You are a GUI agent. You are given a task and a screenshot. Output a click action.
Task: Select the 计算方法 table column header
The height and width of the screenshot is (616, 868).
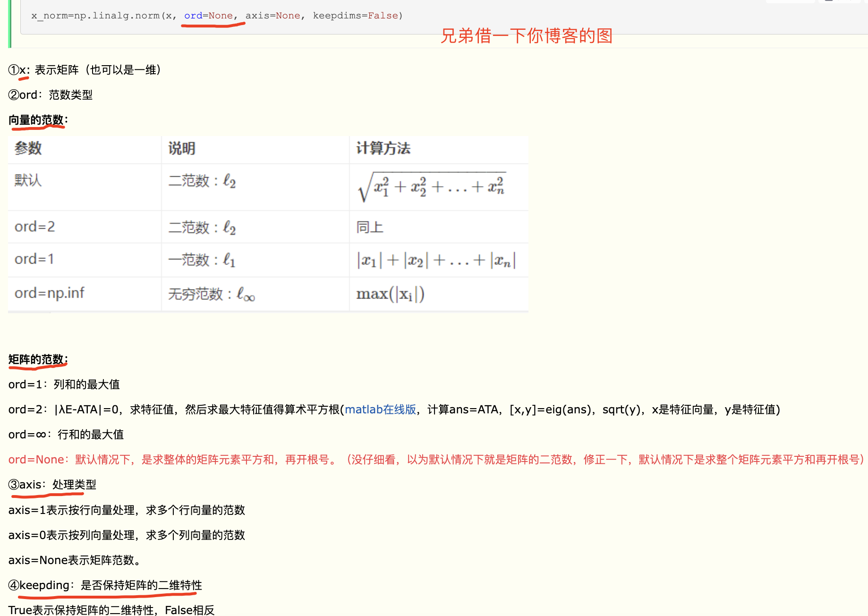[383, 148]
